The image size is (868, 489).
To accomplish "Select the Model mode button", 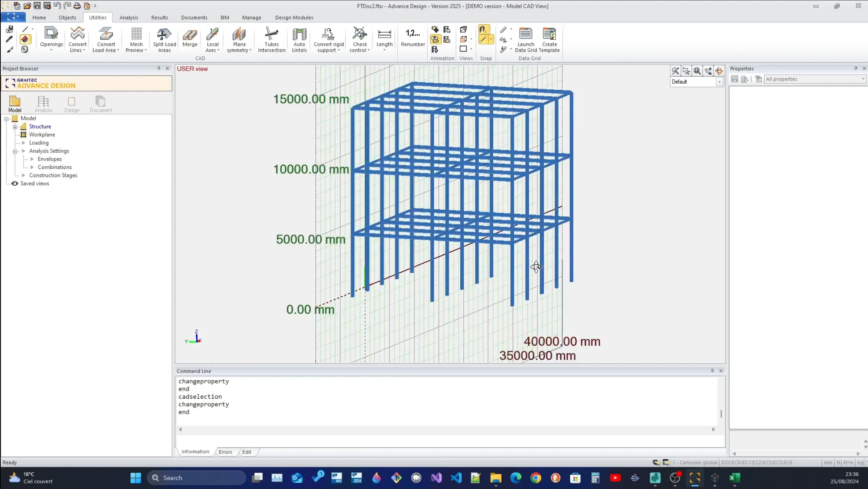I will (15, 104).
